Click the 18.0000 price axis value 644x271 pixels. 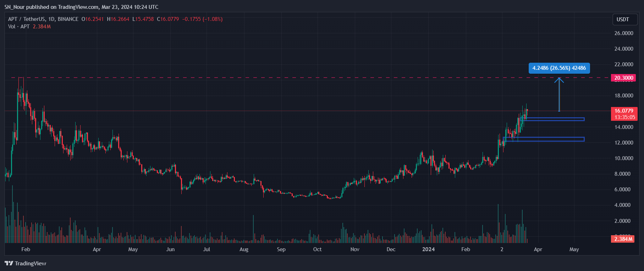624,96
